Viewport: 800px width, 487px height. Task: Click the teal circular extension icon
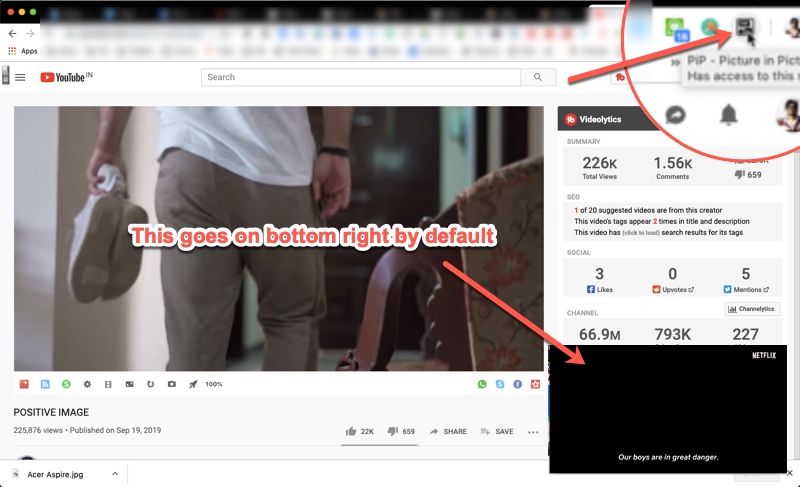(x=710, y=27)
